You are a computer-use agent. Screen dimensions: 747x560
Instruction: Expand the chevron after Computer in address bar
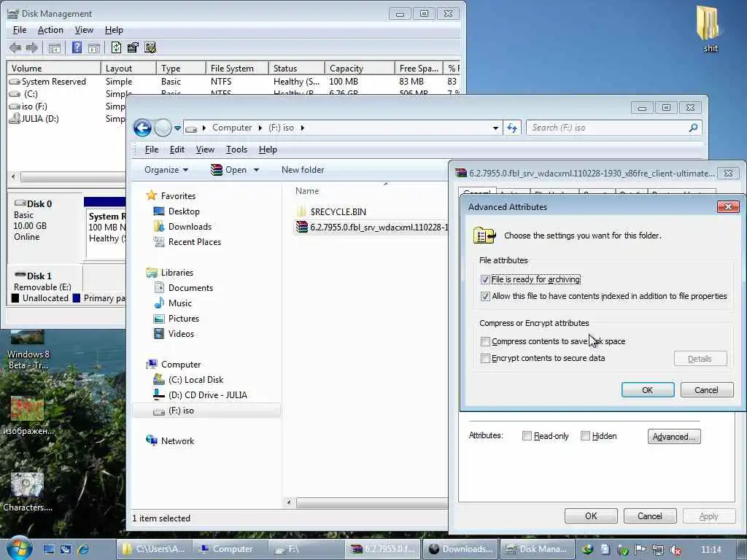point(260,128)
